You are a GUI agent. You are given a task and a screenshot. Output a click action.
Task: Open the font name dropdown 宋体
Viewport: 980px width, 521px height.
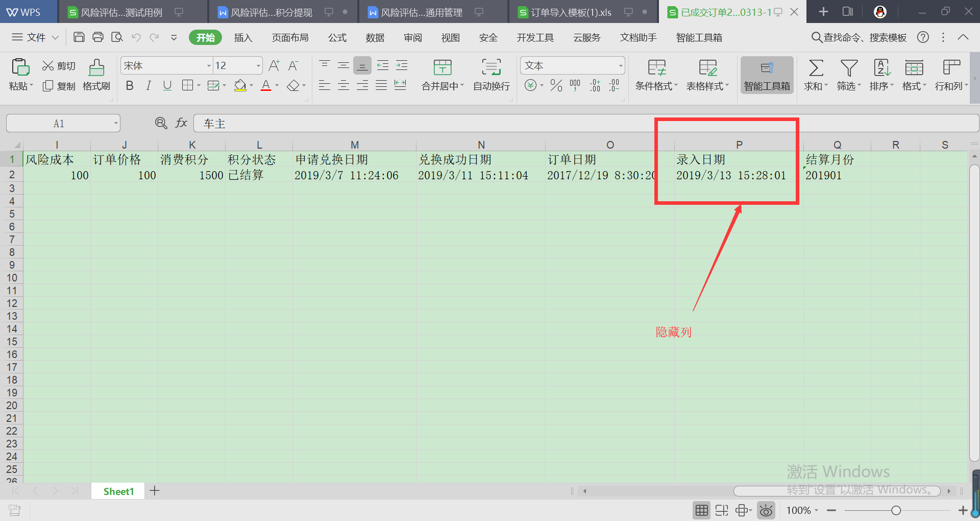click(x=209, y=66)
